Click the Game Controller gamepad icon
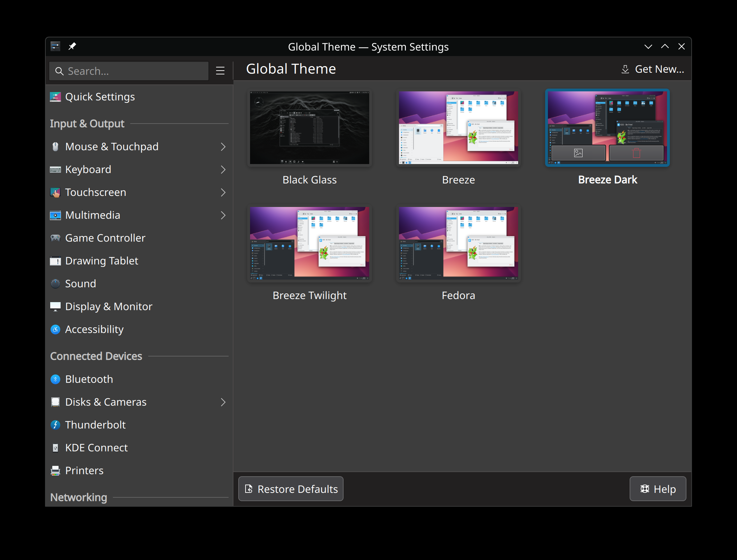 tap(55, 238)
